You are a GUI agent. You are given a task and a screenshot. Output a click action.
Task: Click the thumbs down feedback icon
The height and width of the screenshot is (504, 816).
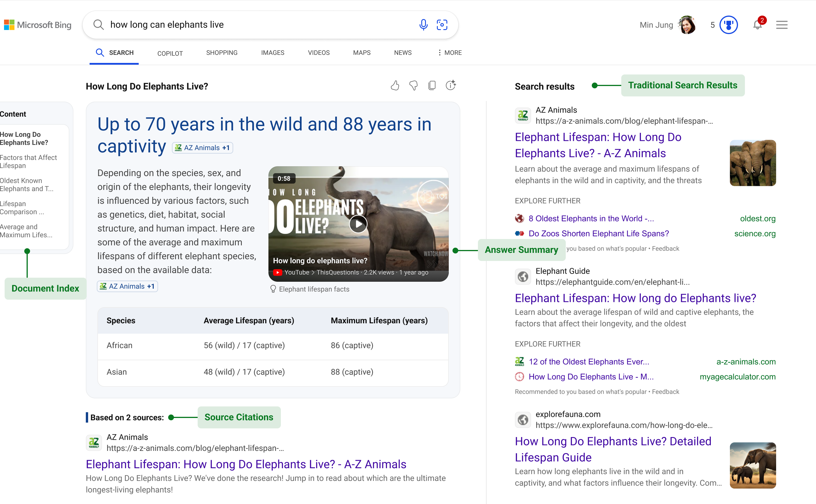coord(413,86)
